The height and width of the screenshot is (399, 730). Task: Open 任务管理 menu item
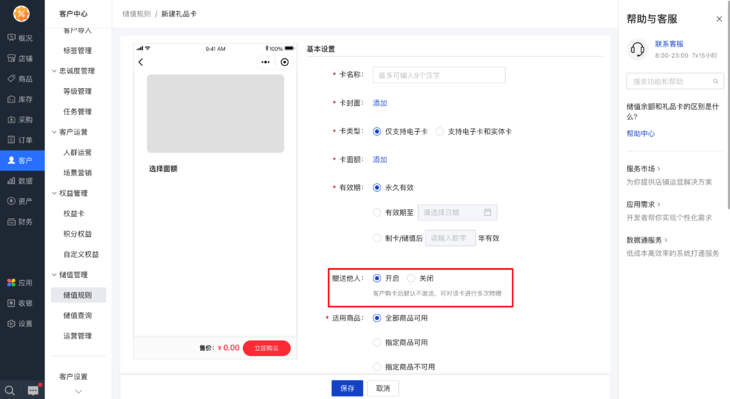tap(77, 111)
